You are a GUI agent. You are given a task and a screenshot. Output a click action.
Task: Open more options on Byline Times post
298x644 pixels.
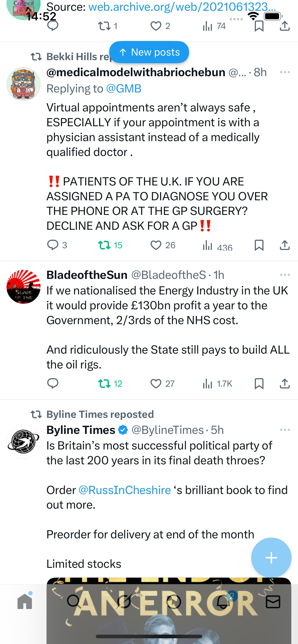pyautogui.click(x=285, y=430)
